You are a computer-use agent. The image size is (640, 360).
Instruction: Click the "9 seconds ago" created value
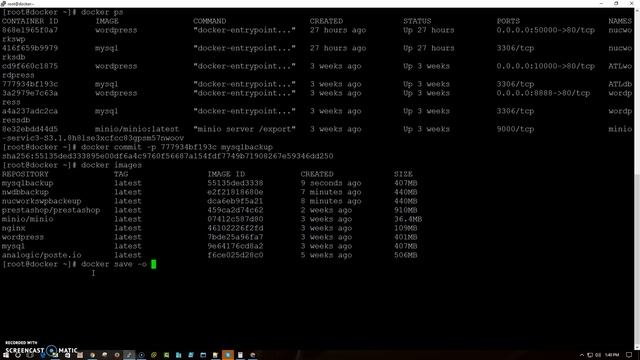pyautogui.click(x=331, y=183)
